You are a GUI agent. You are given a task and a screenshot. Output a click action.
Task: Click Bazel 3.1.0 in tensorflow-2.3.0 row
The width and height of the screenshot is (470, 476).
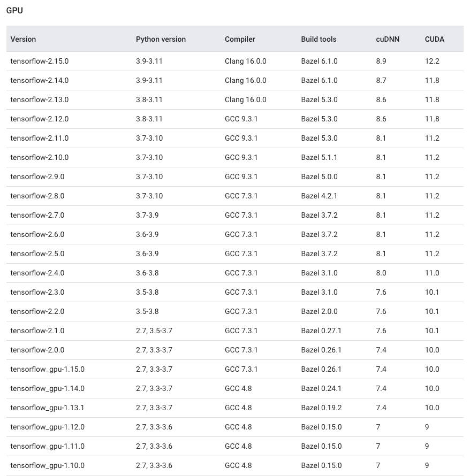tap(319, 292)
